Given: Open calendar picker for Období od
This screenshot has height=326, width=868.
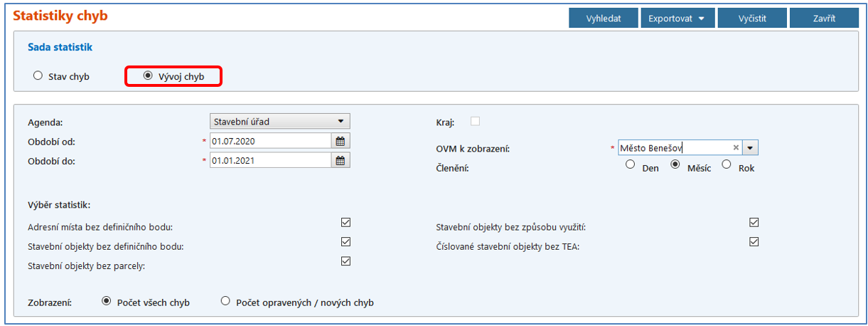Looking at the screenshot, I should coord(341,141).
